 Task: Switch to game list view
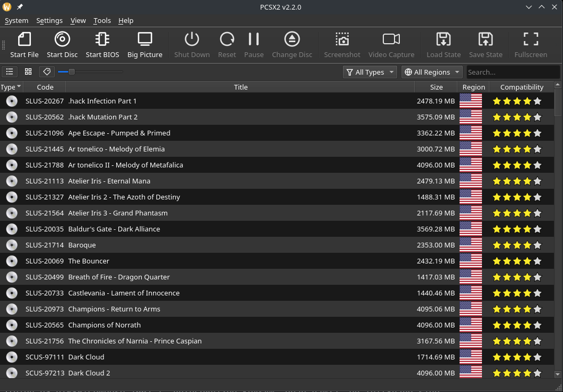point(10,72)
